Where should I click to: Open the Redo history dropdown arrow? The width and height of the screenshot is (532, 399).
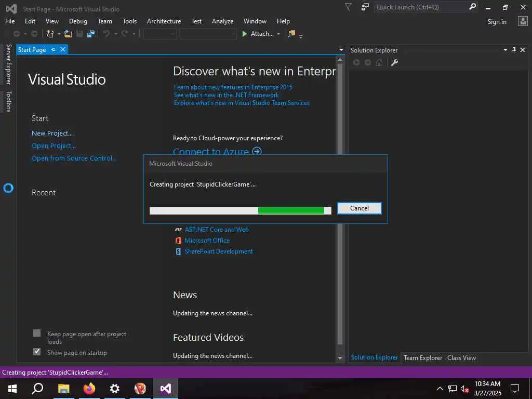[134, 34]
